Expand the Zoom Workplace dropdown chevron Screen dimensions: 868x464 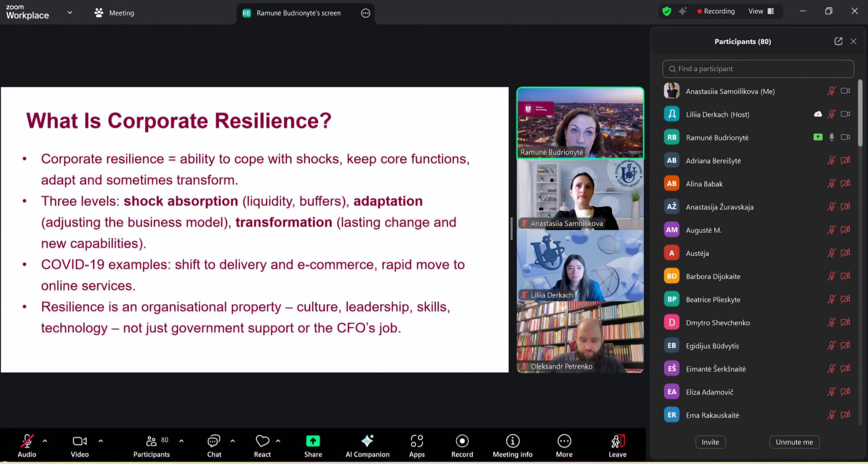pos(70,13)
